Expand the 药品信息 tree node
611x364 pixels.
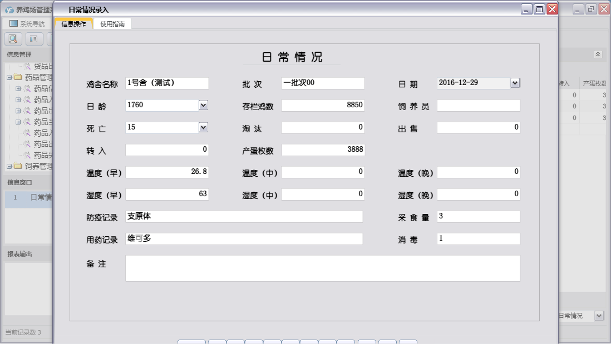pos(18,89)
